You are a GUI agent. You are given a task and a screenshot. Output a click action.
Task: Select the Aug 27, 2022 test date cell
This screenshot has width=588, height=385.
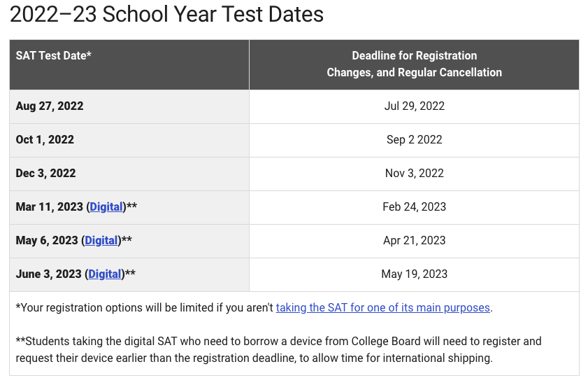(x=50, y=106)
